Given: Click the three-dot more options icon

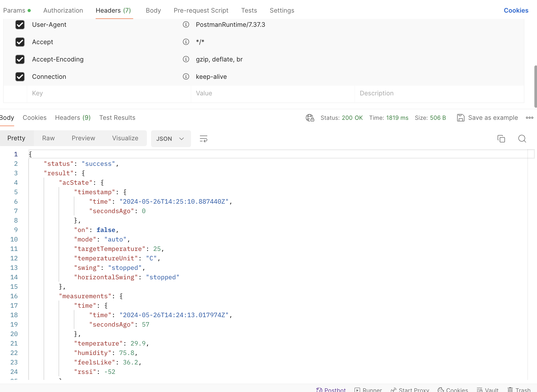Looking at the screenshot, I should pyautogui.click(x=529, y=118).
